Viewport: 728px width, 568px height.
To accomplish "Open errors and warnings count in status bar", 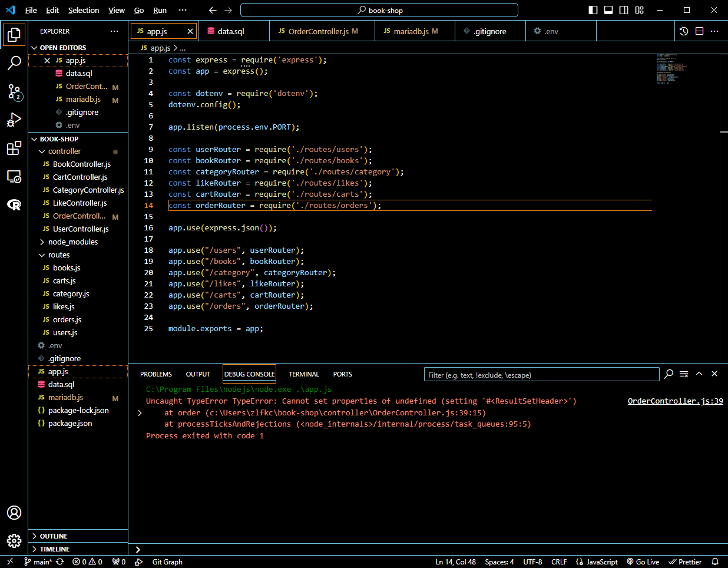I will [x=87, y=562].
